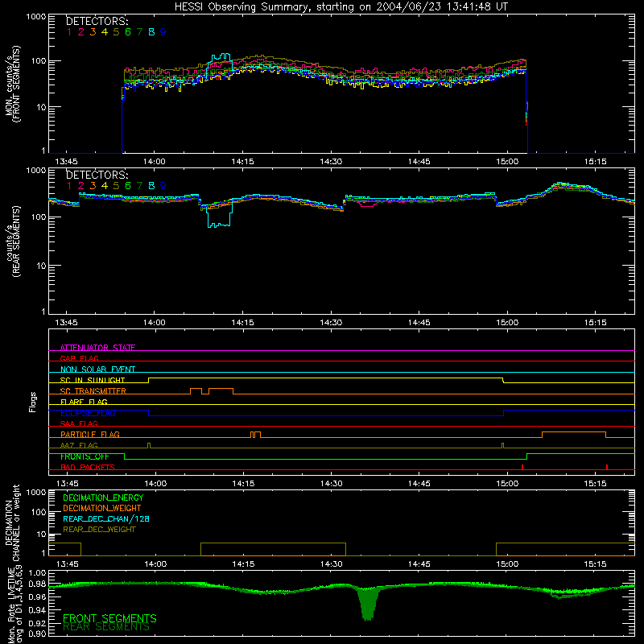Click the DETECTORS: legend heading in rear segments panel
The width and height of the screenshot is (644, 644).
tap(97, 175)
